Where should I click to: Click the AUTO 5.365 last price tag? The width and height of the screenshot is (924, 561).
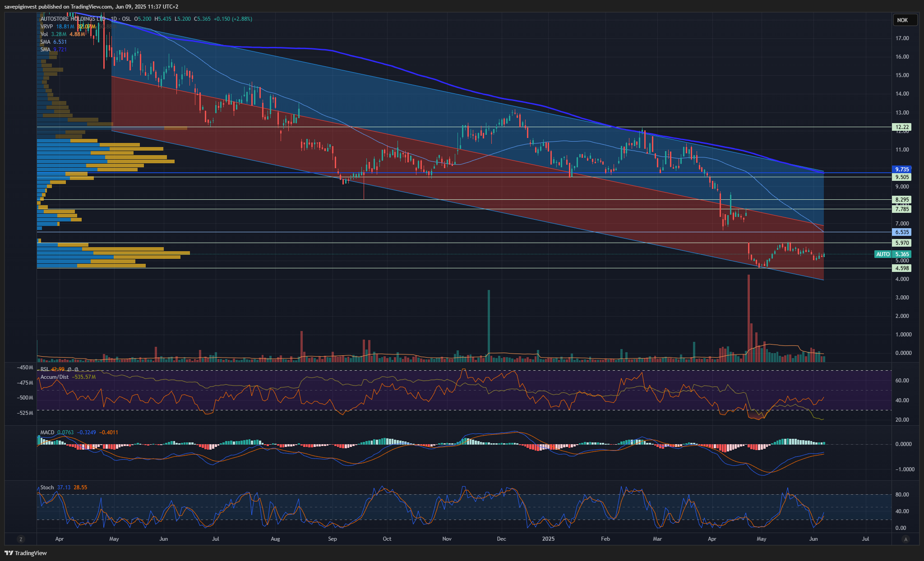pos(893,254)
